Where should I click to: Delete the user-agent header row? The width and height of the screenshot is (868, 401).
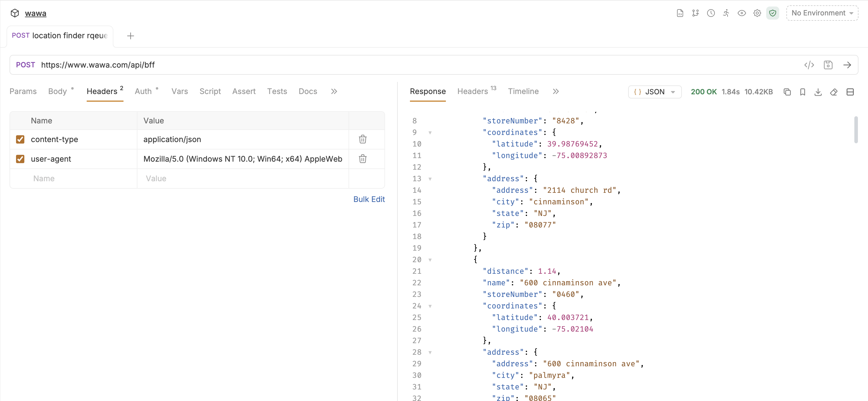point(362,159)
